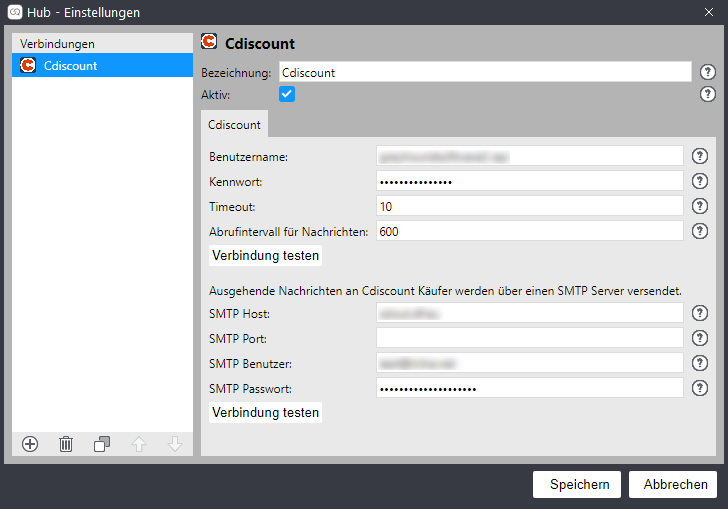
Task: Select Cdiscount in the Verbindungen list
Action: (102, 65)
